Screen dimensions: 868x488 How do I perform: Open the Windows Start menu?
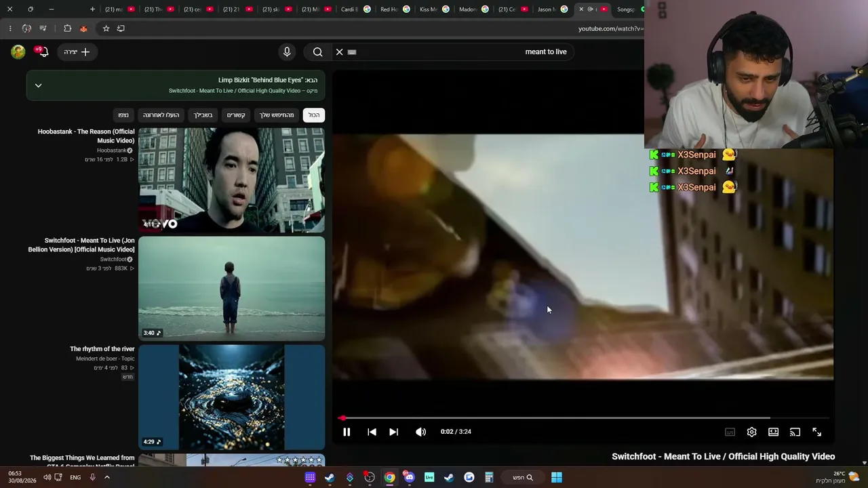pyautogui.click(x=557, y=477)
